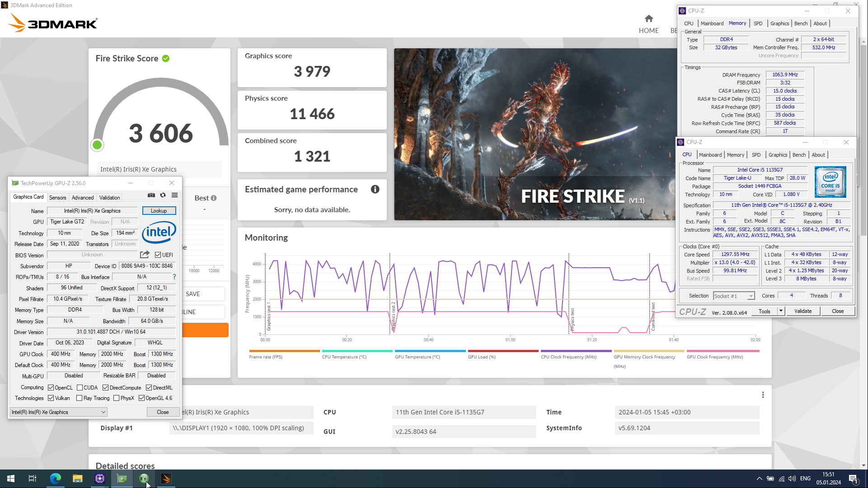Screen dimensions: 868x488
Task: Click Validate button in CPU-Z
Action: [803, 311]
